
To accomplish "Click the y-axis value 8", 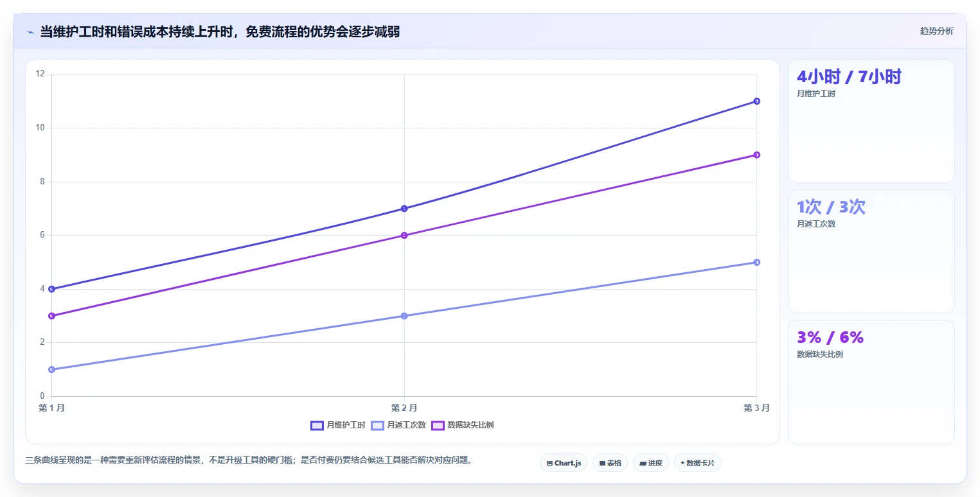I will [x=42, y=182].
